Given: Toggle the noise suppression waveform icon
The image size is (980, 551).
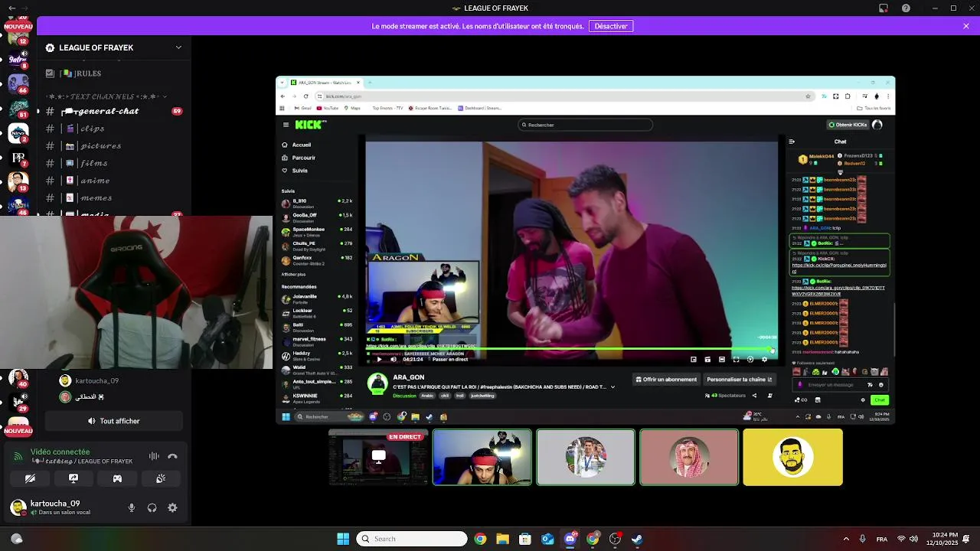Looking at the screenshot, I should (154, 456).
